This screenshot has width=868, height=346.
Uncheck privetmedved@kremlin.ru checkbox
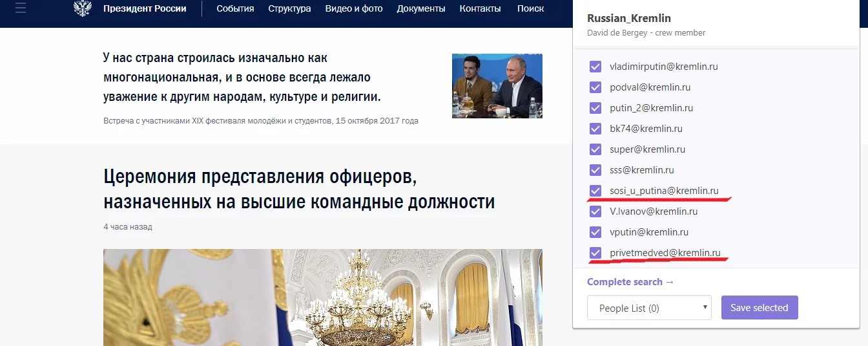[595, 253]
